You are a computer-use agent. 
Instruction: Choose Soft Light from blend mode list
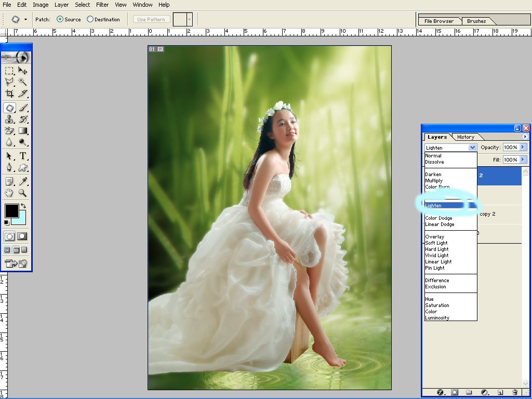pyautogui.click(x=436, y=243)
